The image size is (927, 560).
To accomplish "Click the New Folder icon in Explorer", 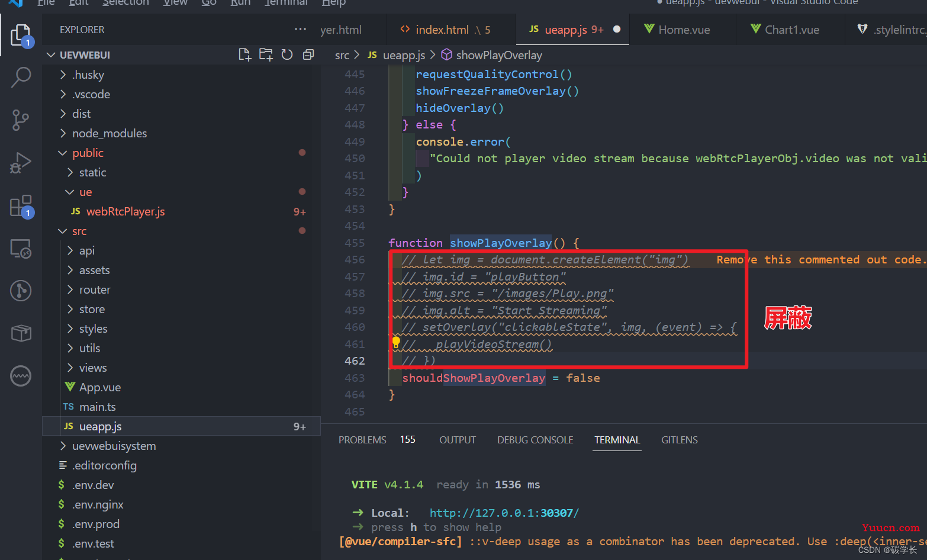I will 266,55.
